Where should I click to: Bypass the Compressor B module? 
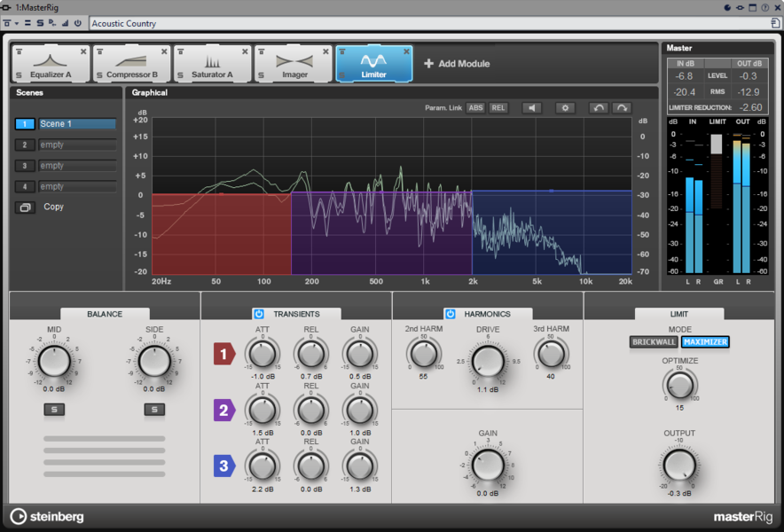[x=100, y=51]
